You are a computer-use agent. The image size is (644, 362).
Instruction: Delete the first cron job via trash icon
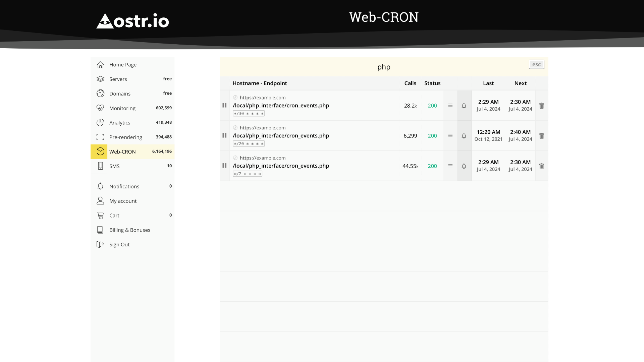coord(541,106)
